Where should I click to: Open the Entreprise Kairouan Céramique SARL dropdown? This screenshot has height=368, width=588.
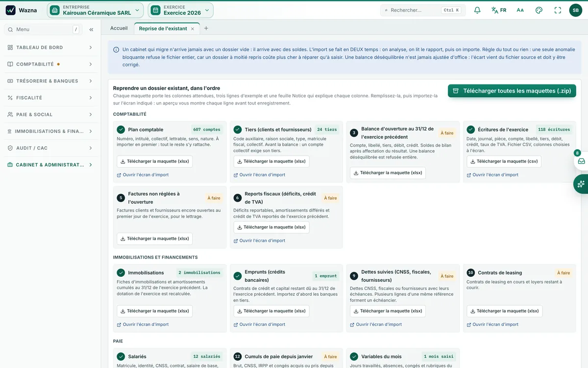pos(96,10)
